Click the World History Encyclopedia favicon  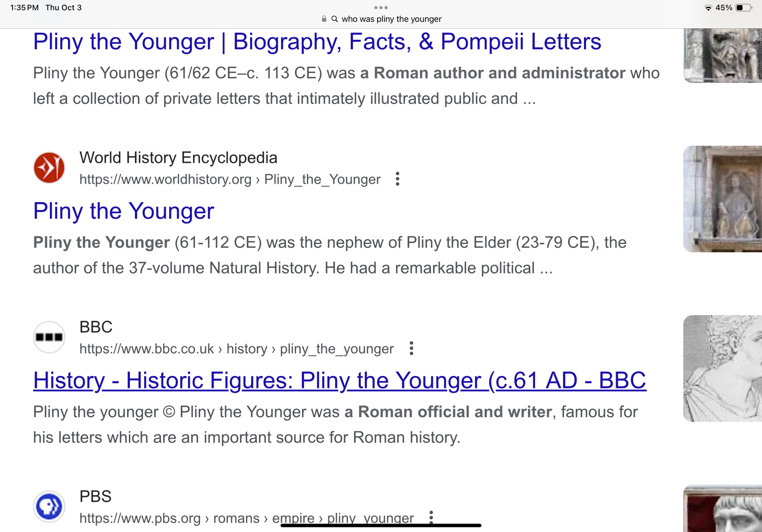click(x=49, y=168)
